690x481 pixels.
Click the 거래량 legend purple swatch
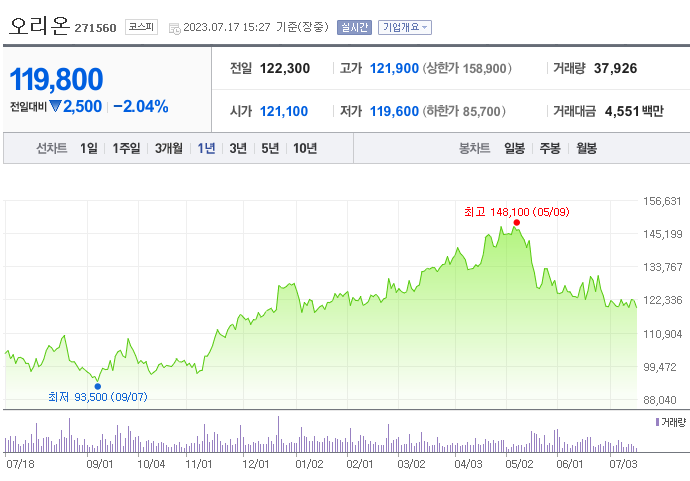657,422
